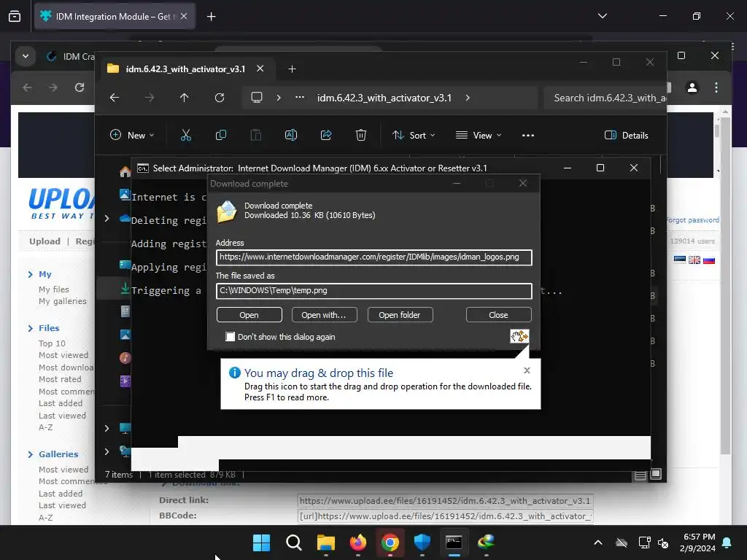Click Open with... in Download complete dialog
The height and width of the screenshot is (560, 747).
coord(323,315)
